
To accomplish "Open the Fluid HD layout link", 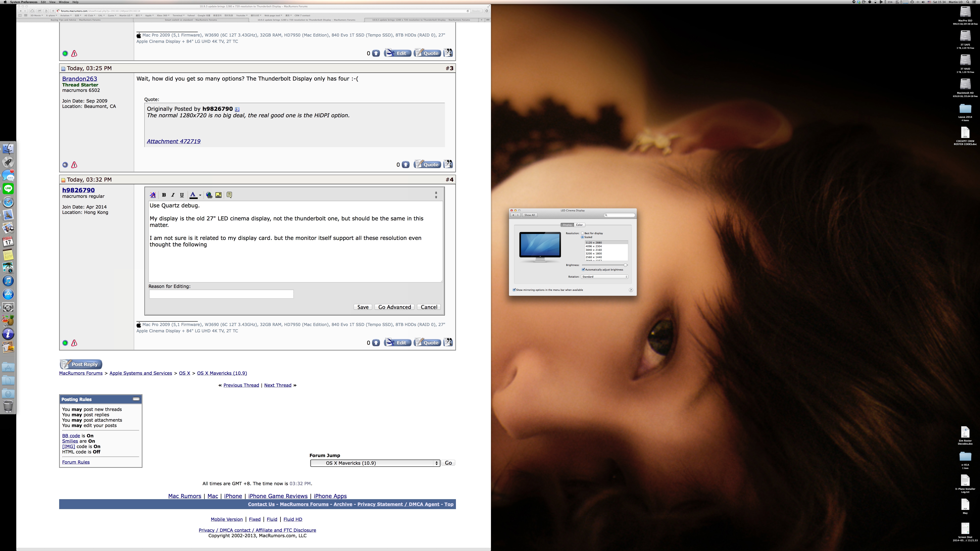I will 292,519.
